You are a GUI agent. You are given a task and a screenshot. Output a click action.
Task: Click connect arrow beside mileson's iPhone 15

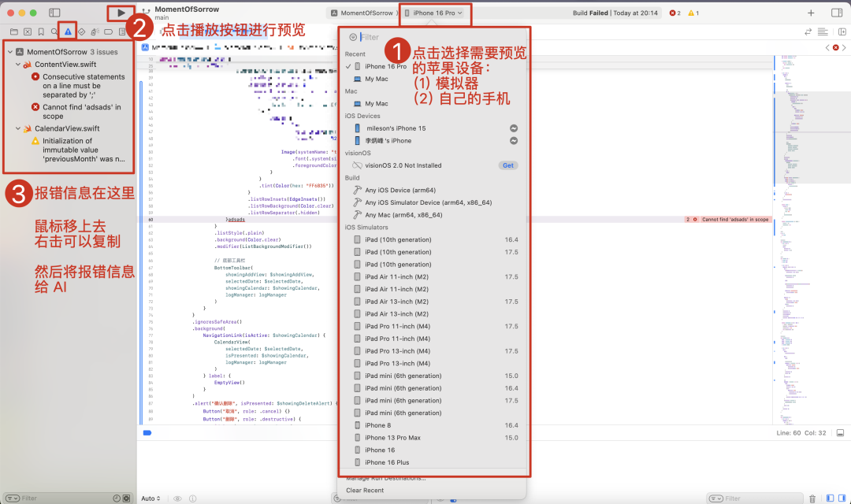pyautogui.click(x=514, y=128)
